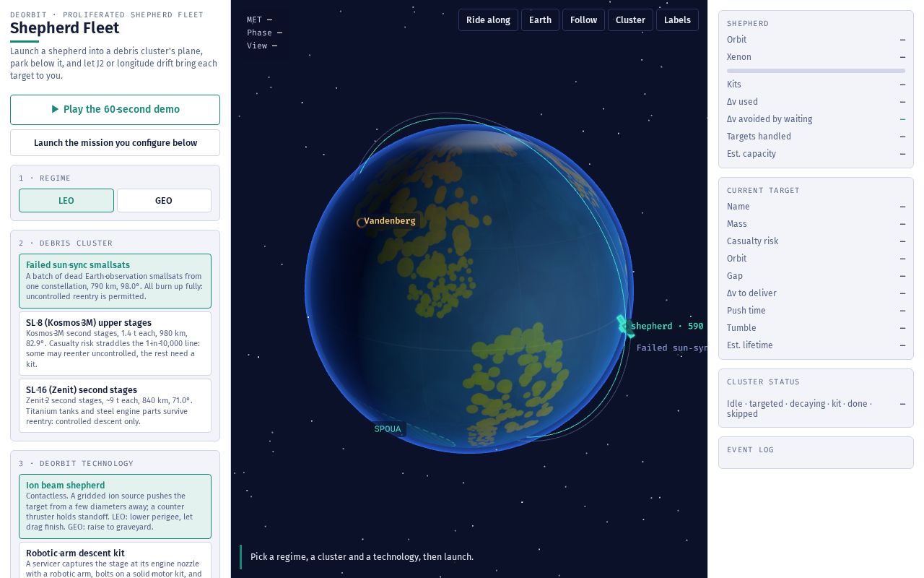Choose Failed sun-sync smallsats cluster

(x=115, y=281)
